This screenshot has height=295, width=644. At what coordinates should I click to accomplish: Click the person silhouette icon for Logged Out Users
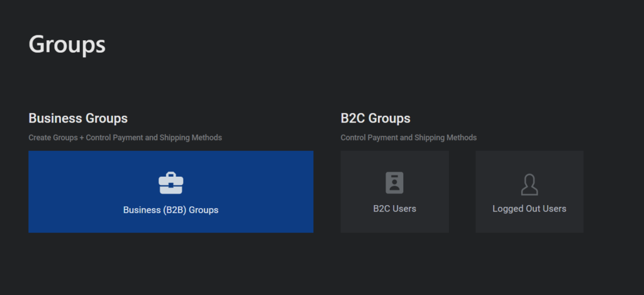pyautogui.click(x=530, y=184)
